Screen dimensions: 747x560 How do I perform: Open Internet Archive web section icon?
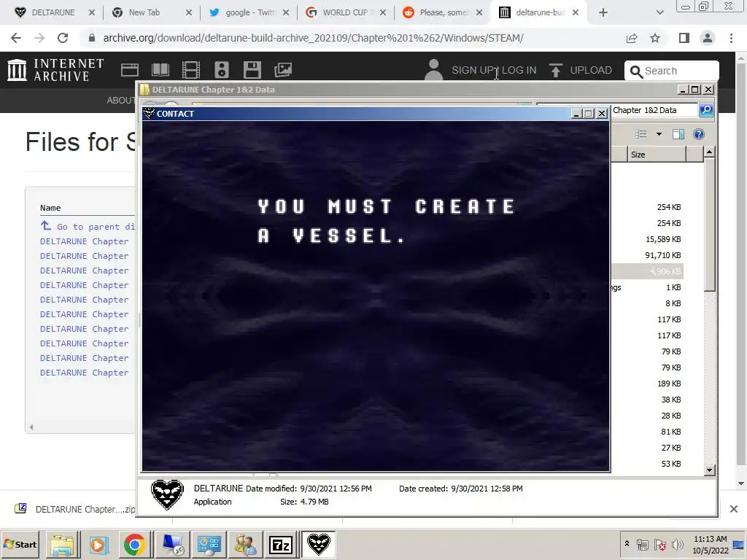pos(130,70)
